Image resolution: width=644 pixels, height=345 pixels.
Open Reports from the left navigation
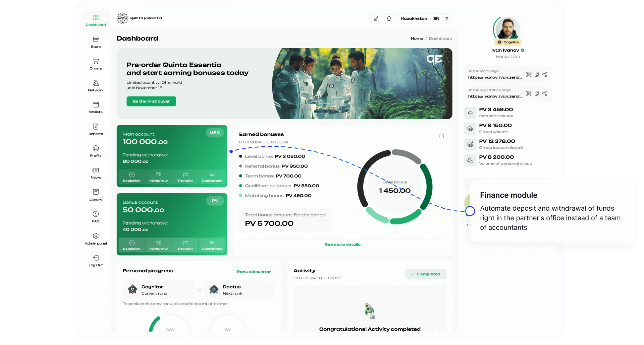coord(96,130)
